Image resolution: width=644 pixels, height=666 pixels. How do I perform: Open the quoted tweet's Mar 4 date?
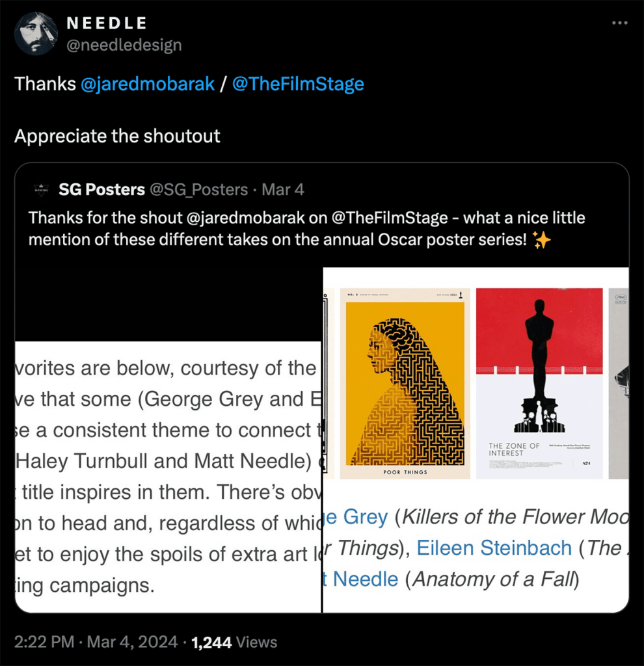[x=283, y=190]
